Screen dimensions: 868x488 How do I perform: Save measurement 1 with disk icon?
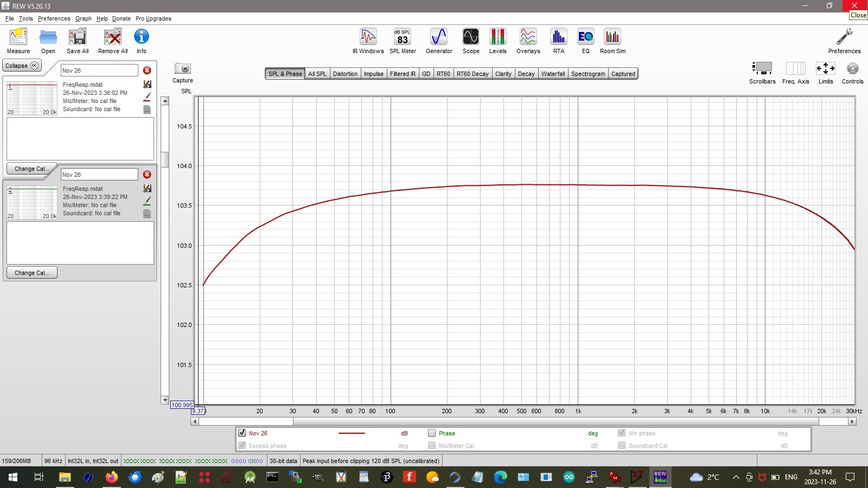(147, 84)
